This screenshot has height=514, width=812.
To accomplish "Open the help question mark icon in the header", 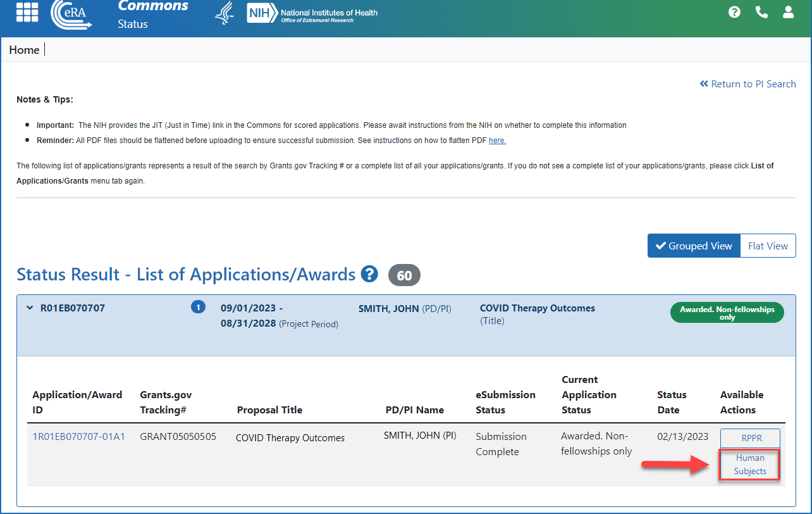I will [x=734, y=12].
